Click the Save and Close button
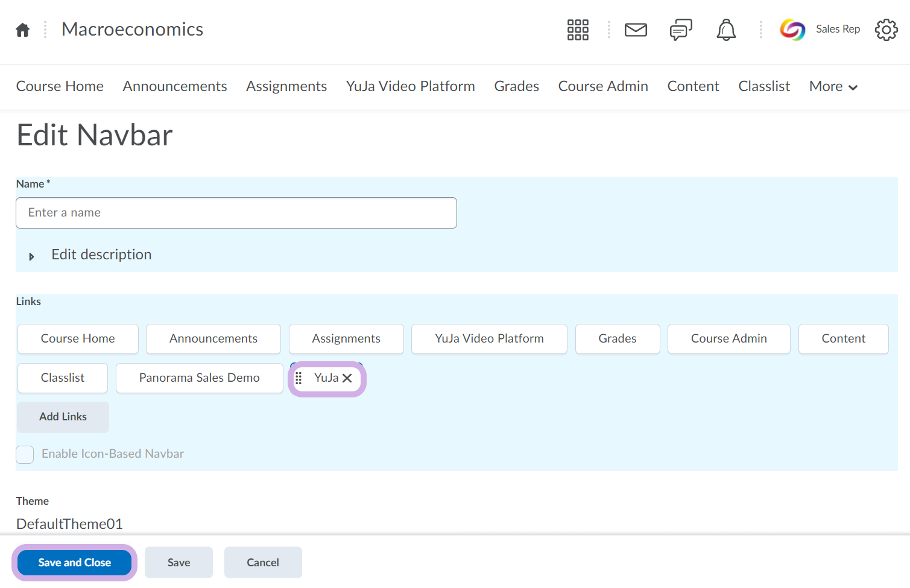Image resolution: width=910 pixels, height=588 pixels. coord(74,563)
